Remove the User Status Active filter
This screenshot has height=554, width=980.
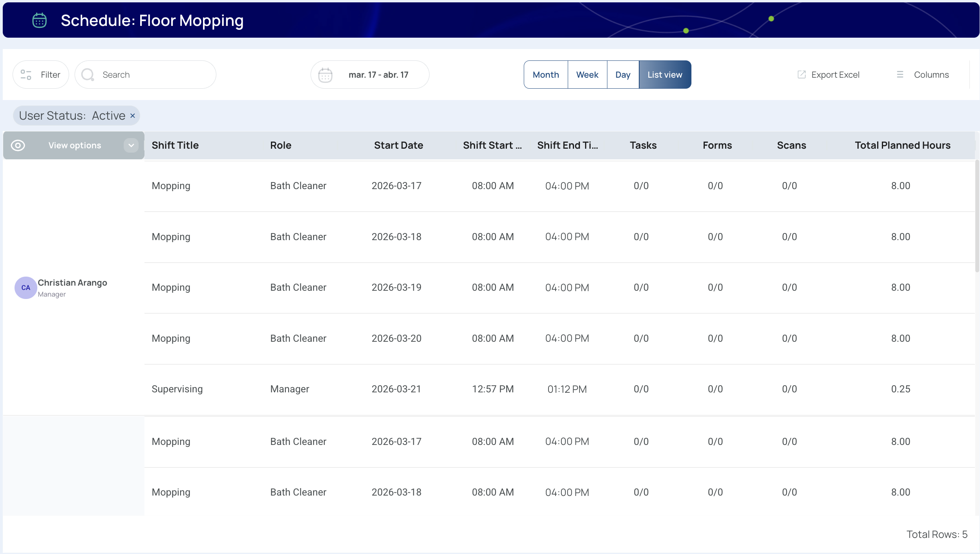coord(133,116)
